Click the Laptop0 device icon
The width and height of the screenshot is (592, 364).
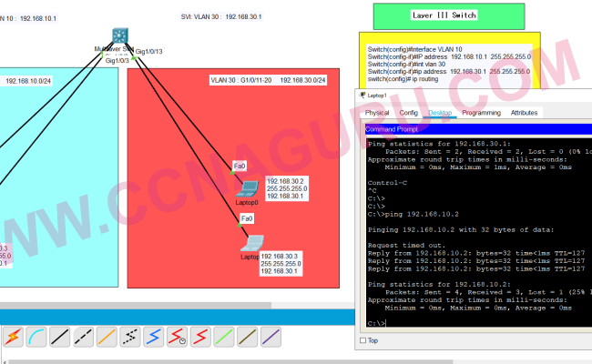248,189
